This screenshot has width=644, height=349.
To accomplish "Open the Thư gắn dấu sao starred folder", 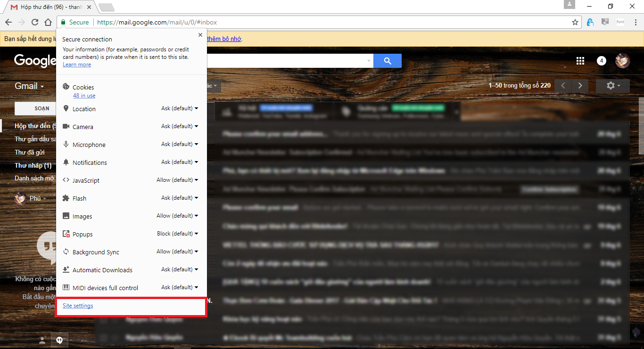I will pos(35,139).
